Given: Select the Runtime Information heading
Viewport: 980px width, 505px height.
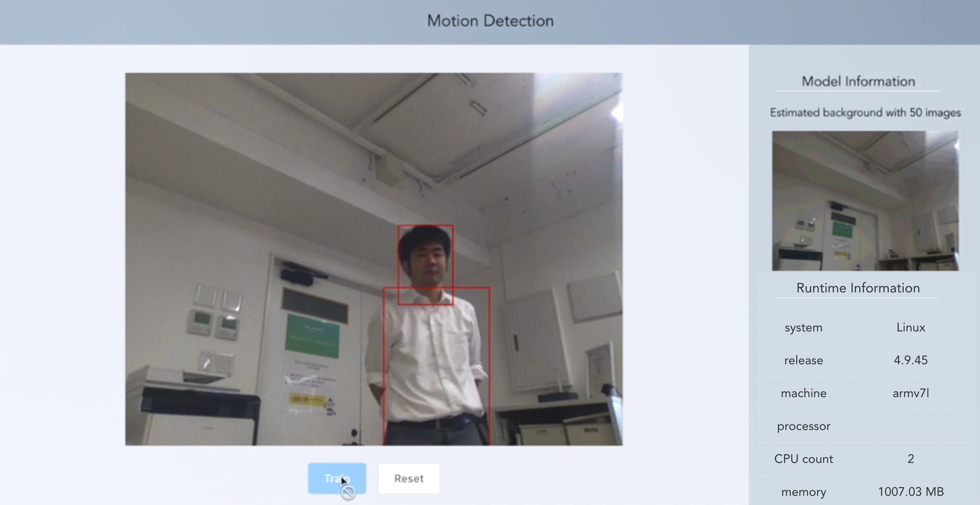Looking at the screenshot, I should (x=858, y=288).
